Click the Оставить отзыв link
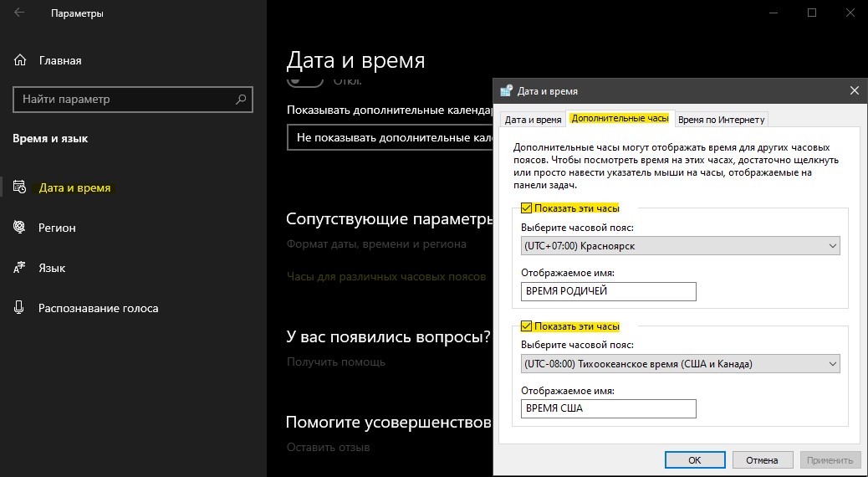Image resolution: width=868 pixels, height=477 pixels. [329, 447]
